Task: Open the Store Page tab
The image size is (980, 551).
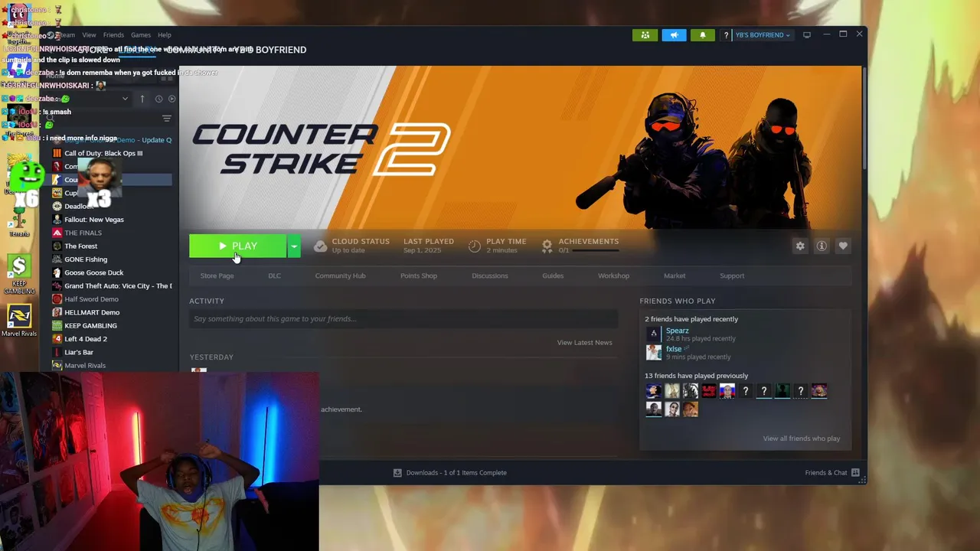Action: click(x=217, y=275)
